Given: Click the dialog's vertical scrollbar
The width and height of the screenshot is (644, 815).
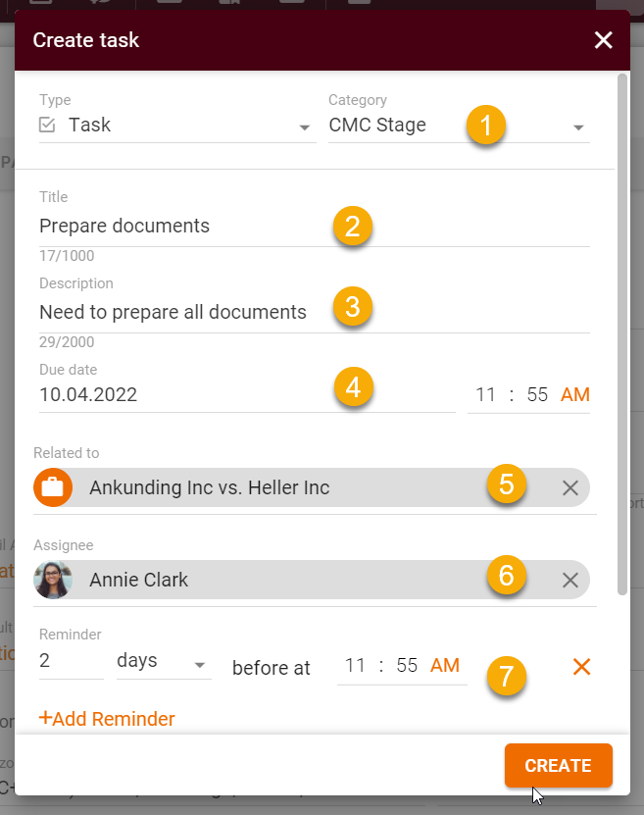Looking at the screenshot, I should 621,333.
